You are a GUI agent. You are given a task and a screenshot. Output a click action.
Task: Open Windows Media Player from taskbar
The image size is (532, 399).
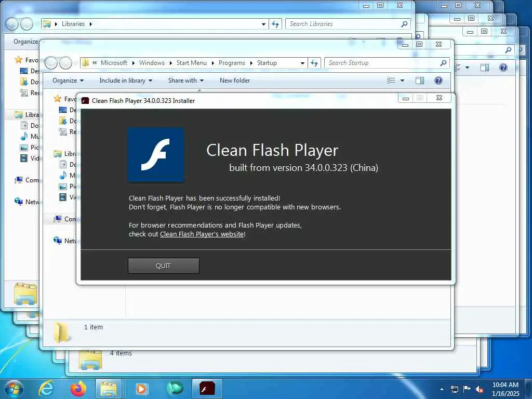tap(141, 389)
